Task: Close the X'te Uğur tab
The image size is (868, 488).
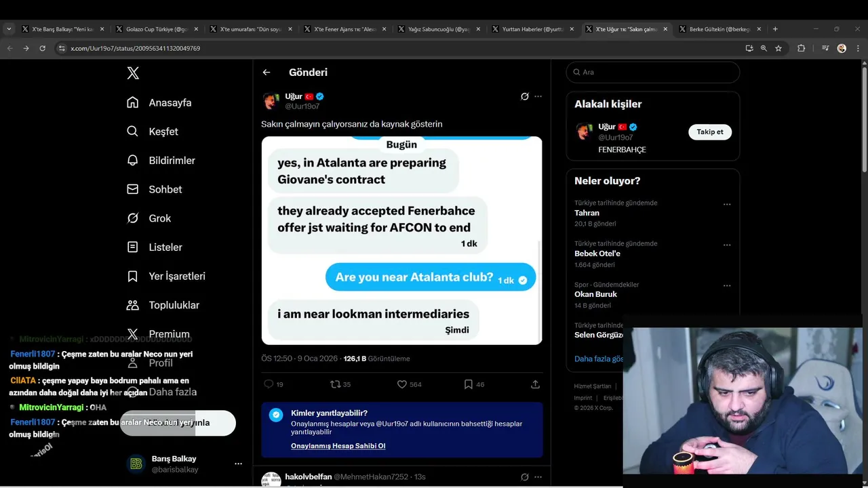Action: 665,29
